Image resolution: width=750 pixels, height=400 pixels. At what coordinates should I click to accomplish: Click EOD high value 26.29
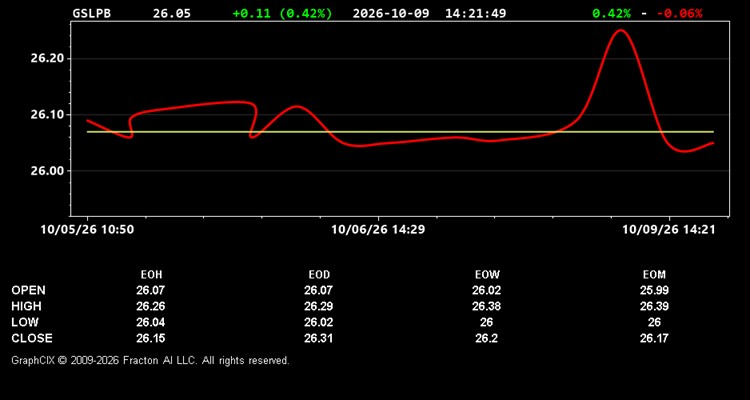tap(319, 306)
